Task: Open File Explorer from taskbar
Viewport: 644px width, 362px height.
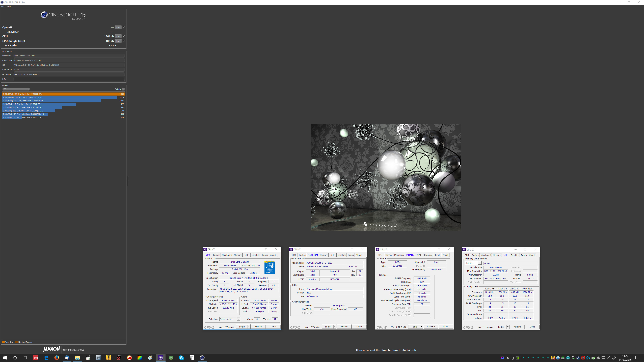Action: pos(77,358)
